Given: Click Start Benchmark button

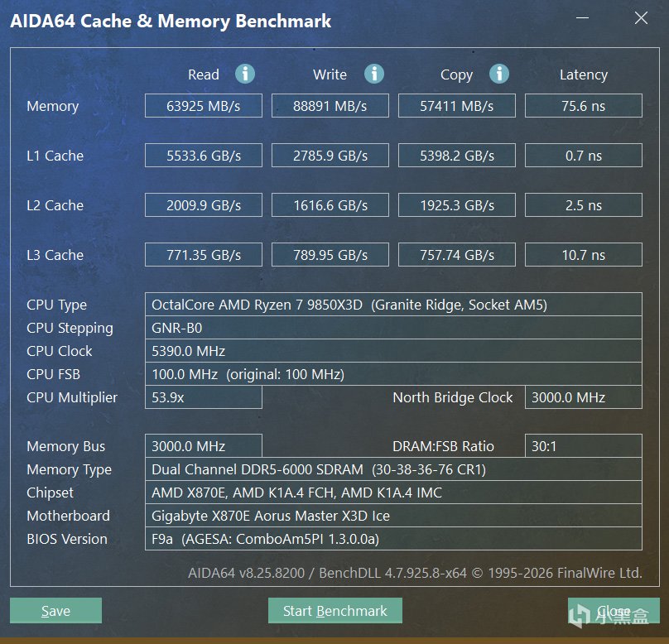Looking at the screenshot, I should click(x=335, y=610).
